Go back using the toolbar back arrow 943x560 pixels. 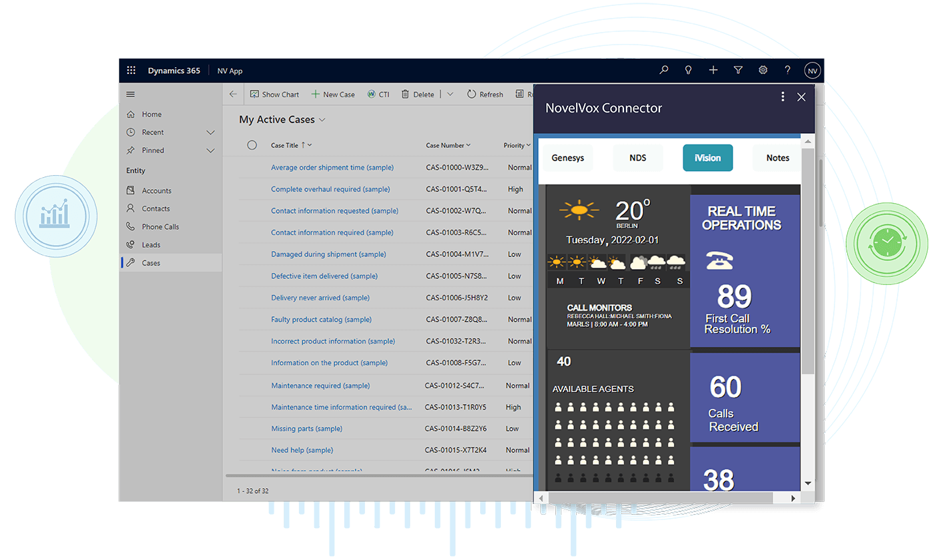coord(233,95)
